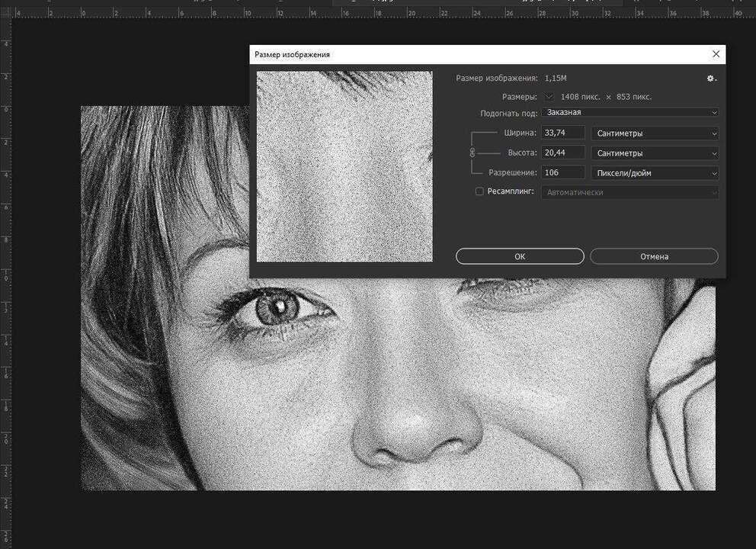Click the Ширина value field
This screenshot has height=549, width=756.
click(x=562, y=133)
